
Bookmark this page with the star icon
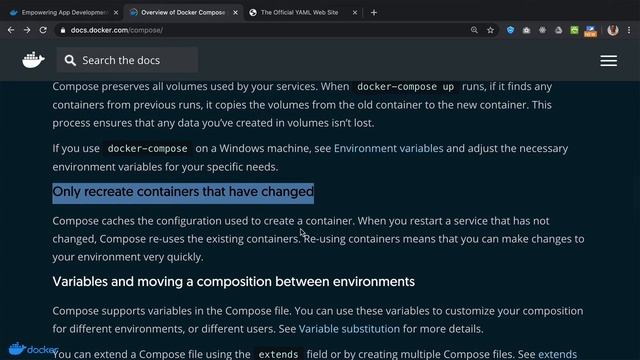pos(490,30)
